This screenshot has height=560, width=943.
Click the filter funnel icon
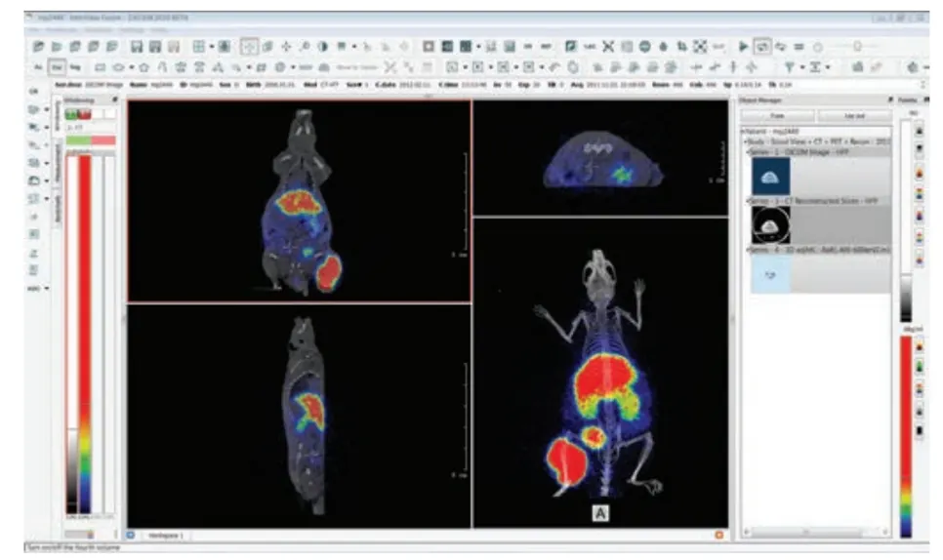(x=790, y=67)
